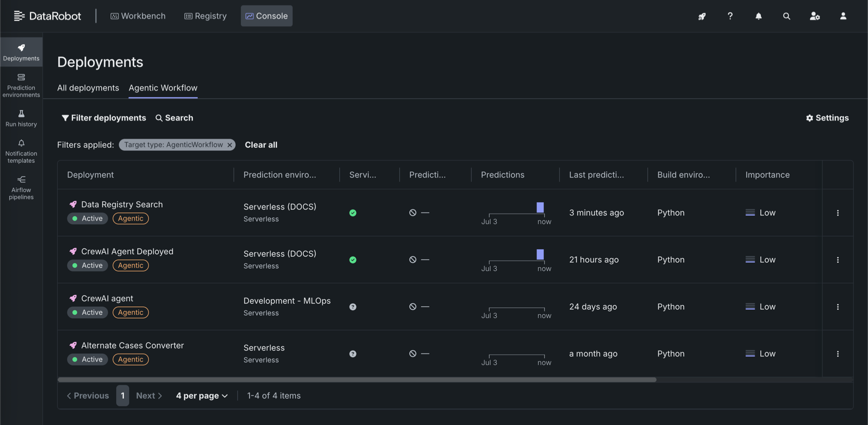The width and height of the screenshot is (868, 425).
Task: Expand the 4 per page dropdown
Action: 202,396
